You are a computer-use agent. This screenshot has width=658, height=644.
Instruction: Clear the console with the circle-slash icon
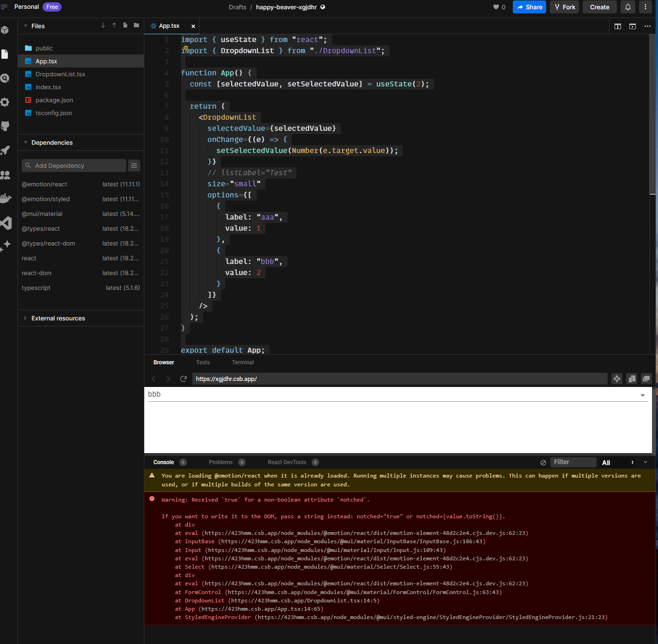(x=543, y=462)
